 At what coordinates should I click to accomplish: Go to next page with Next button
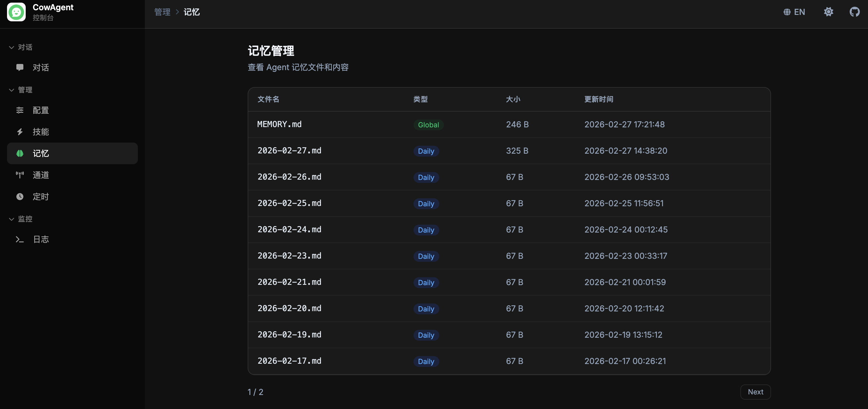click(x=755, y=392)
